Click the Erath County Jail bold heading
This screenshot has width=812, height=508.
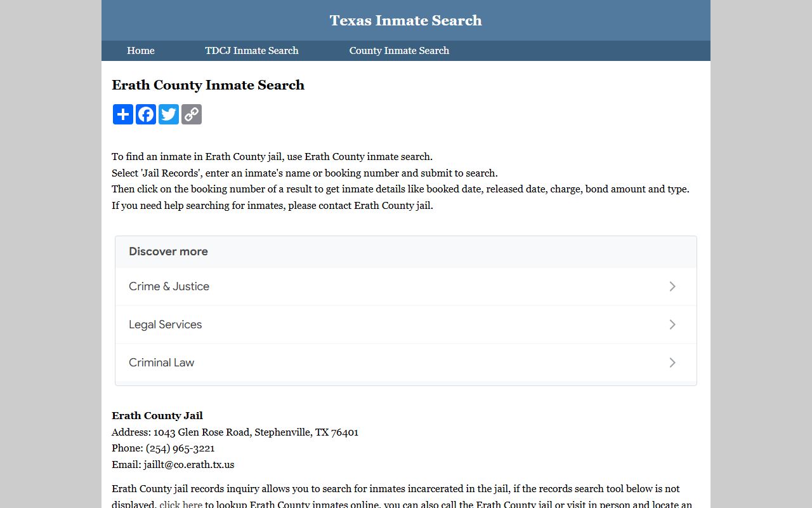(157, 416)
